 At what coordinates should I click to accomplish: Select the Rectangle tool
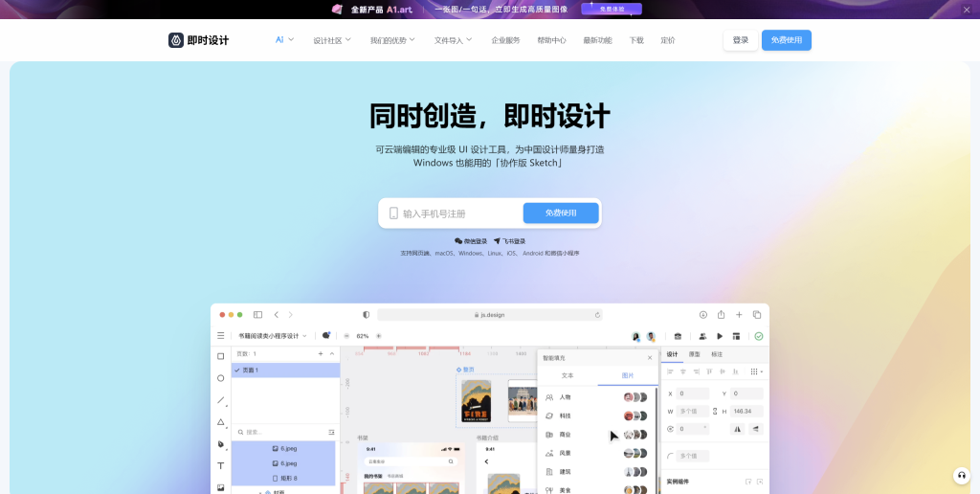click(x=221, y=356)
